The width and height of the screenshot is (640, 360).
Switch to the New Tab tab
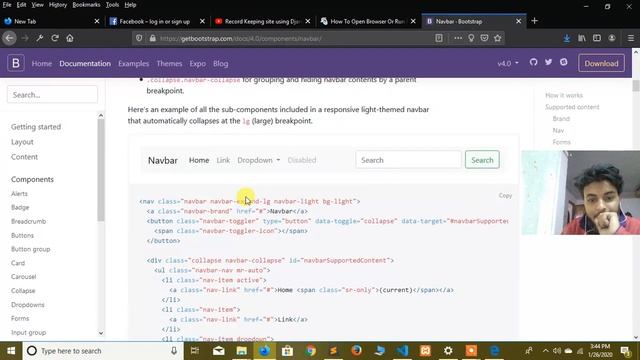pos(52,21)
